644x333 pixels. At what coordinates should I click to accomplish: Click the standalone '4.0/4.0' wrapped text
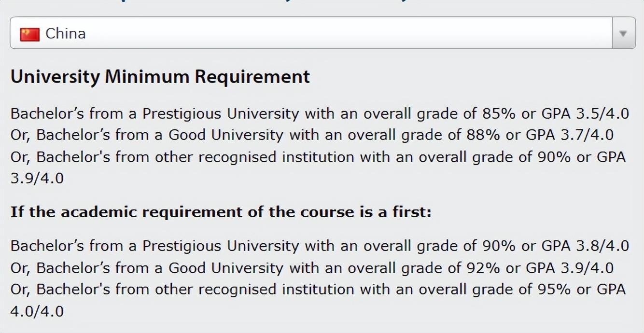[x=37, y=311]
